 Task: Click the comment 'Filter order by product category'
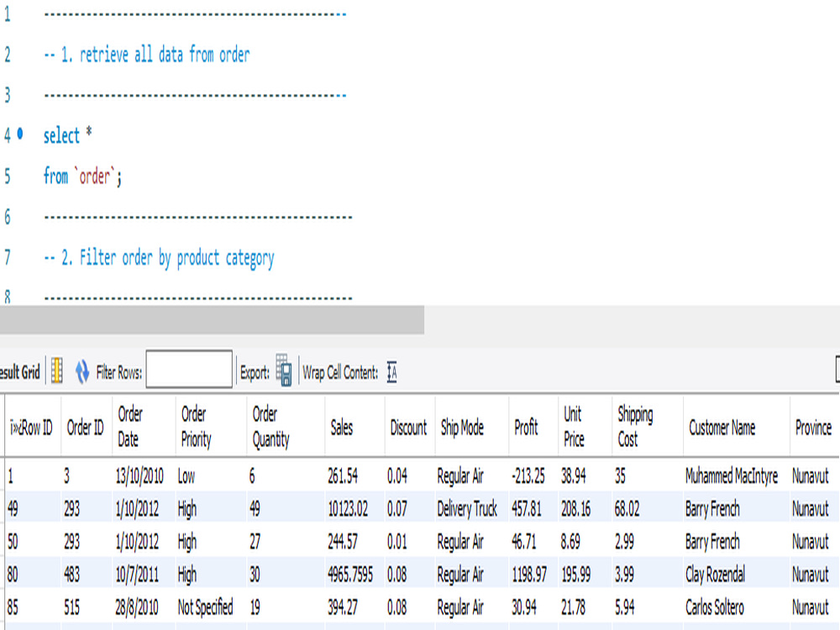coord(176,258)
